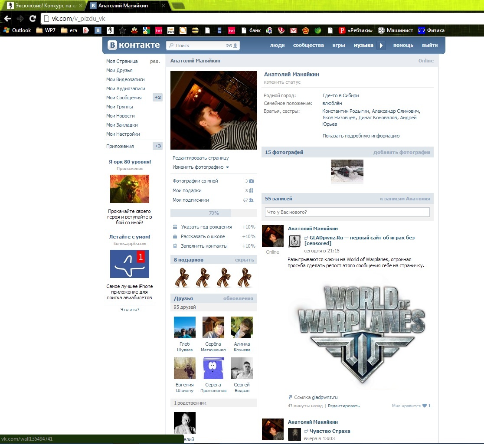Open the Машинист bookmark
Screen dimensions: 484x448
(x=395, y=30)
